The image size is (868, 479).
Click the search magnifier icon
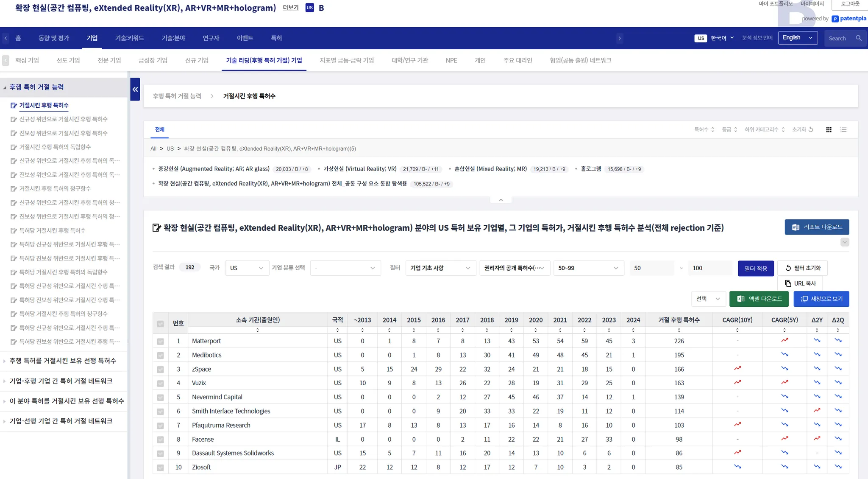click(x=858, y=38)
